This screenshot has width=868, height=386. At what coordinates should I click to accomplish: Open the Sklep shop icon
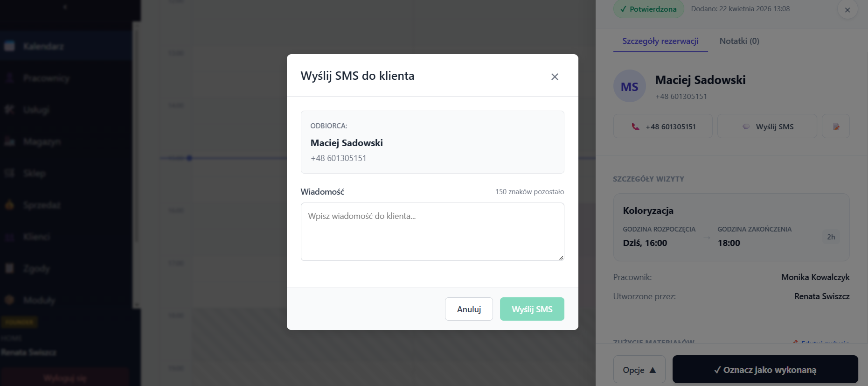[10, 173]
